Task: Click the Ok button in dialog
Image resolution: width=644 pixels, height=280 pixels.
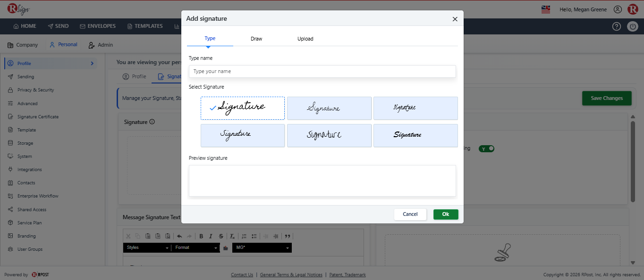Action: pos(446,214)
